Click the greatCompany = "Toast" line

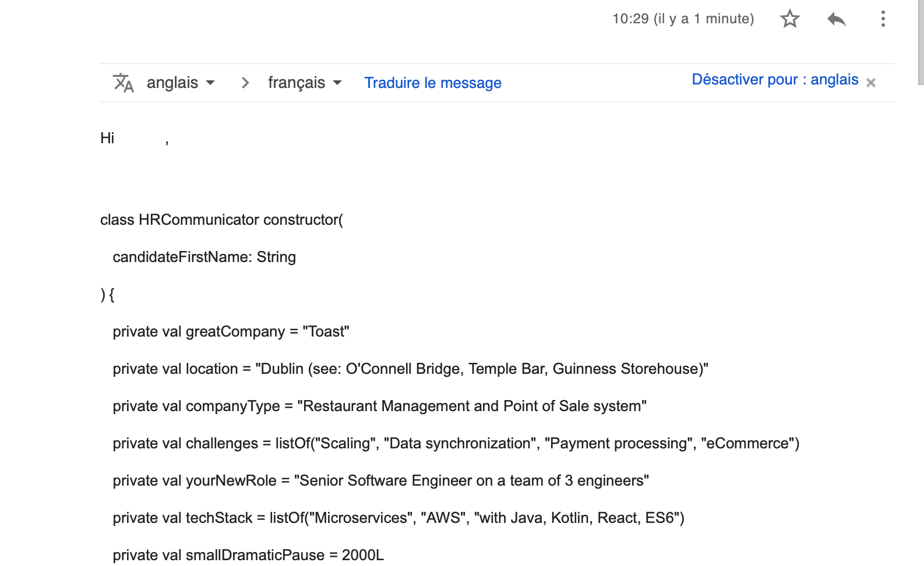point(231,331)
